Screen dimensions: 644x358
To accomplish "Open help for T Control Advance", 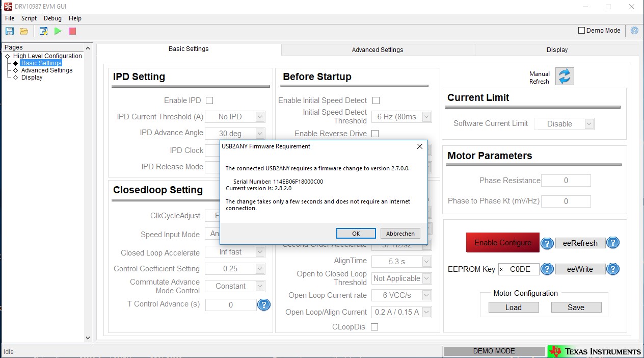I will [x=263, y=305].
